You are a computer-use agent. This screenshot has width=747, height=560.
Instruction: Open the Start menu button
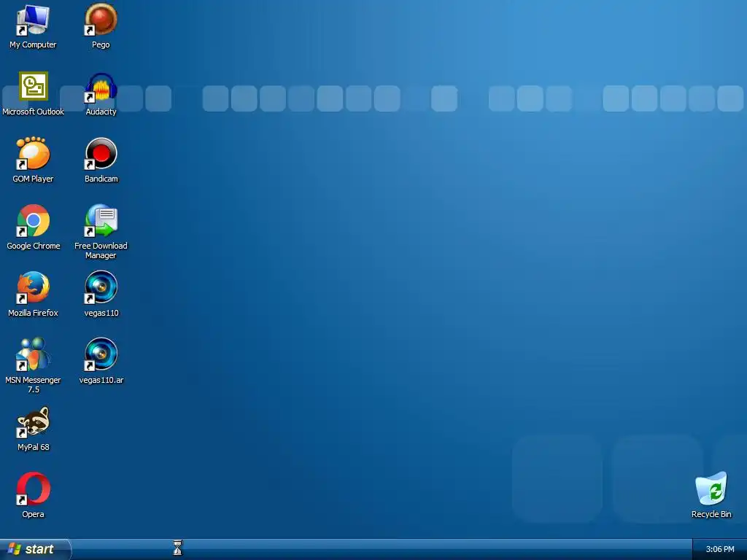[34, 549]
